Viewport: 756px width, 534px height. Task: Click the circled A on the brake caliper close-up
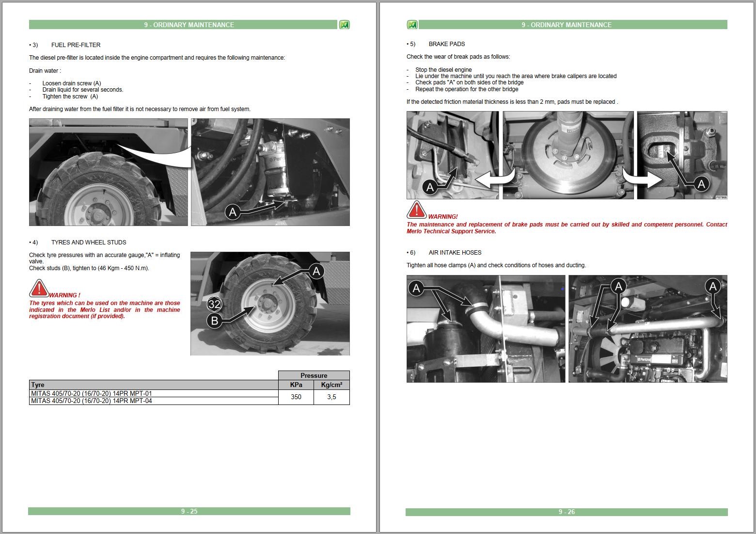point(701,184)
